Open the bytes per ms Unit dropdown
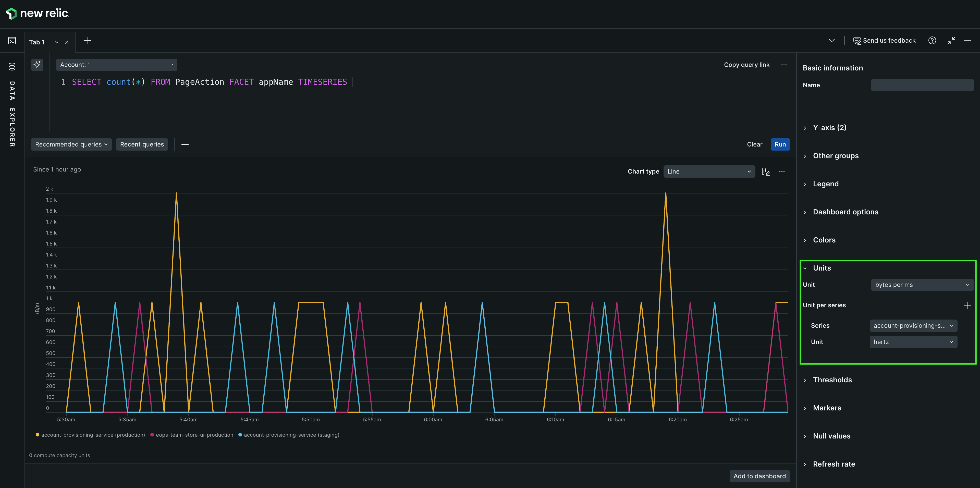Screen dimensions: 980x488 pos(922,285)
